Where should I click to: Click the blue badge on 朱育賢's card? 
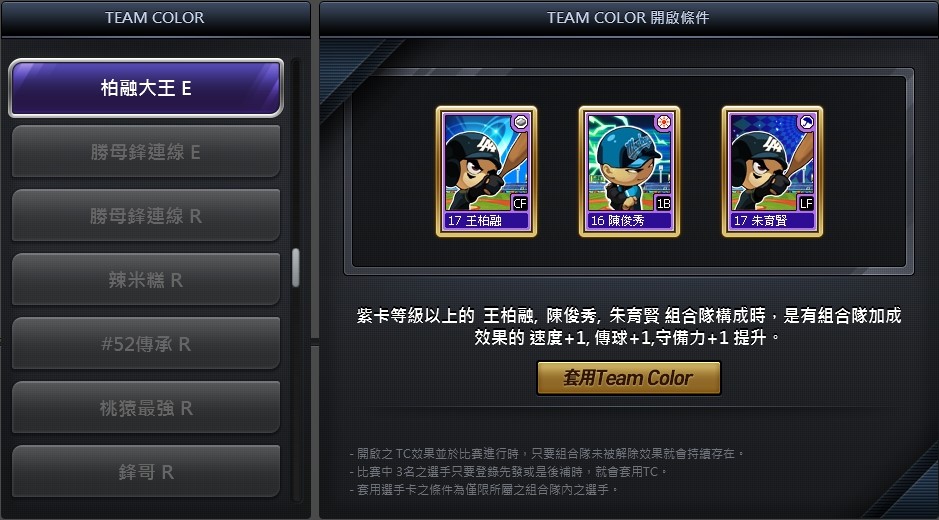tap(807, 122)
